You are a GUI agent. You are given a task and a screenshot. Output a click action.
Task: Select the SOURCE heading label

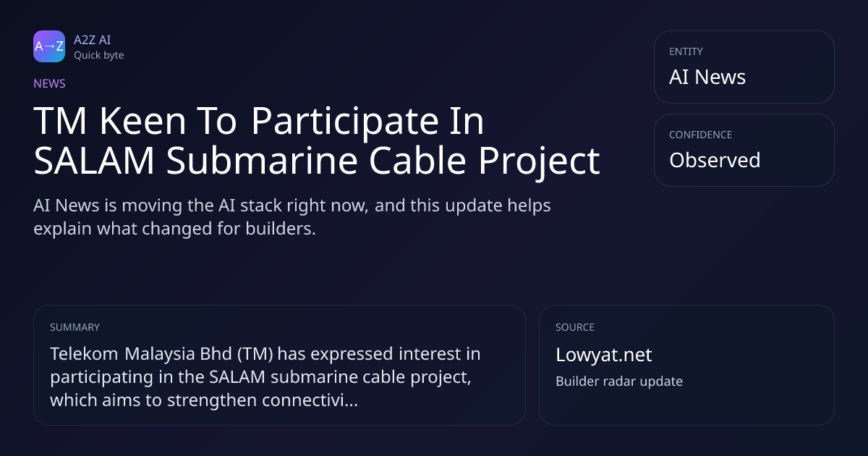point(574,327)
